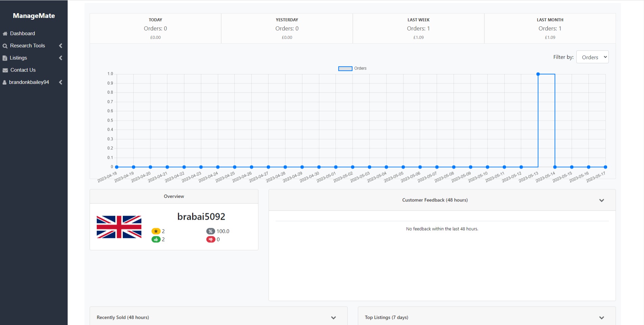Open the Listings menu item
The image size is (644, 325).
tap(18, 58)
